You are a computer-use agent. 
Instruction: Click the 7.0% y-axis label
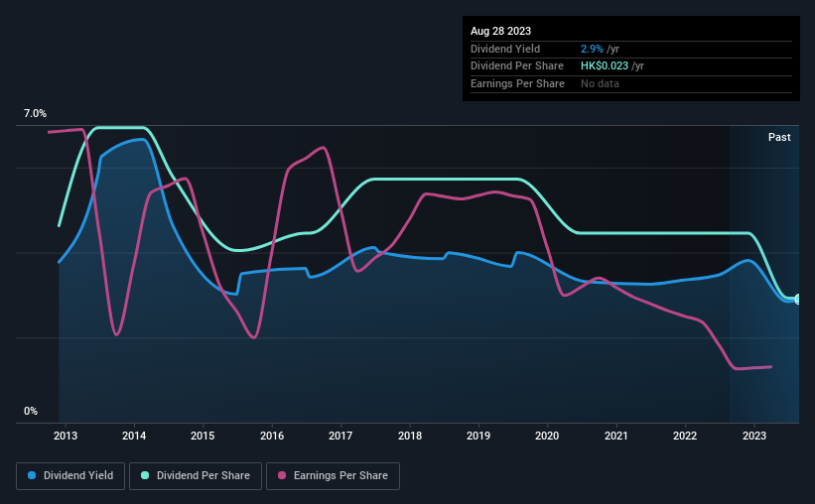tap(35, 113)
